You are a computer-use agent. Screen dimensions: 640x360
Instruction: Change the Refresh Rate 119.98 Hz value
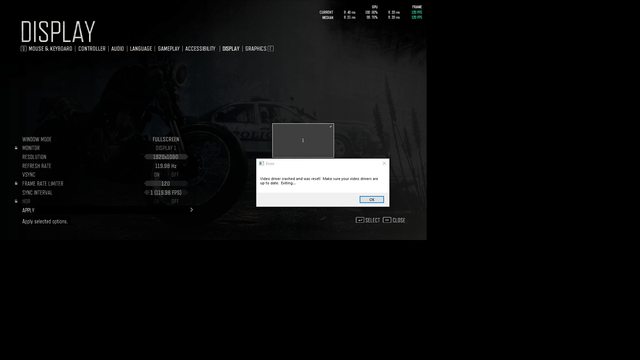pos(166,166)
